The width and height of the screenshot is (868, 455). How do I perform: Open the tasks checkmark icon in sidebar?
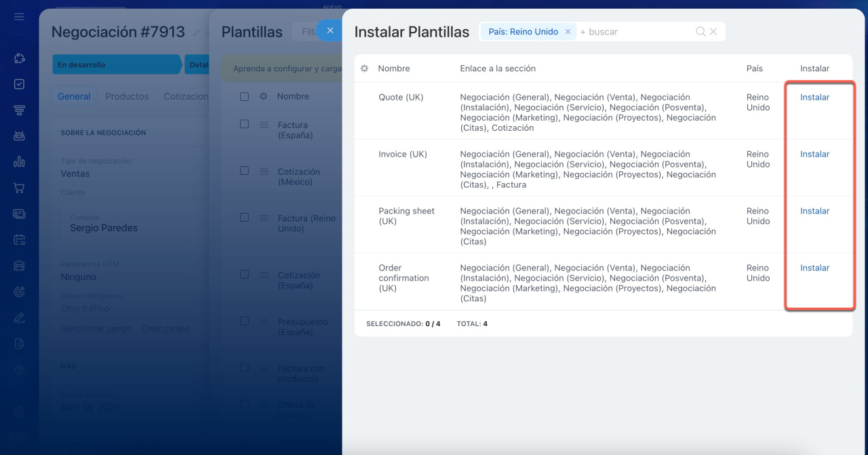click(19, 84)
